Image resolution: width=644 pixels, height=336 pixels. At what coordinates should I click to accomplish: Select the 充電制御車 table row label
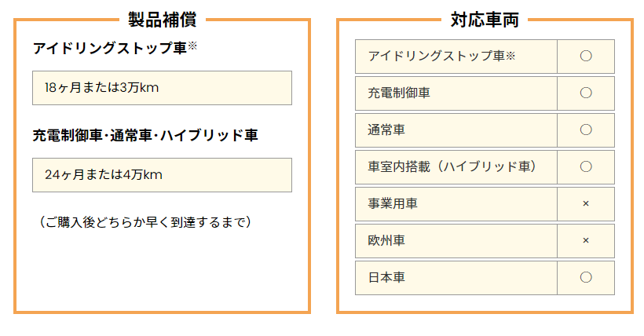pos(399,93)
